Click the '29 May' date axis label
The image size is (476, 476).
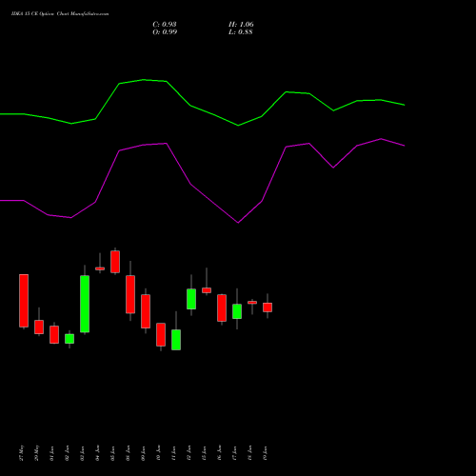pyautogui.click(x=37, y=453)
